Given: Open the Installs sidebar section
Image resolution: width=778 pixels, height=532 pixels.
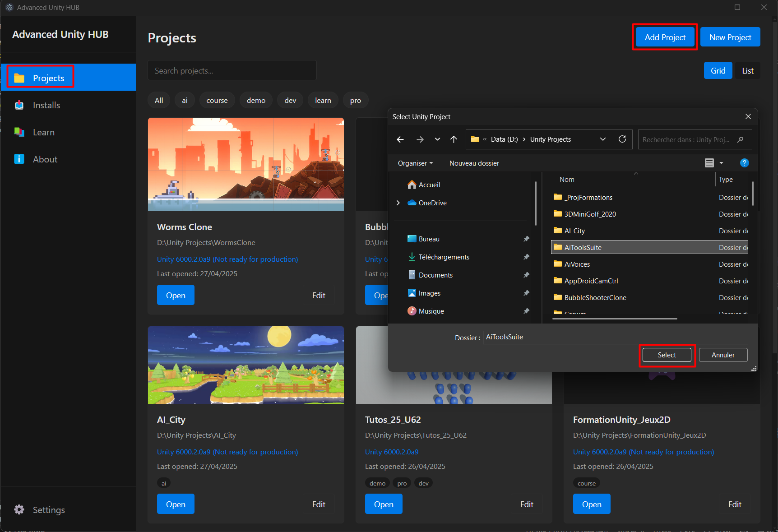Looking at the screenshot, I should (x=68, y=105).
